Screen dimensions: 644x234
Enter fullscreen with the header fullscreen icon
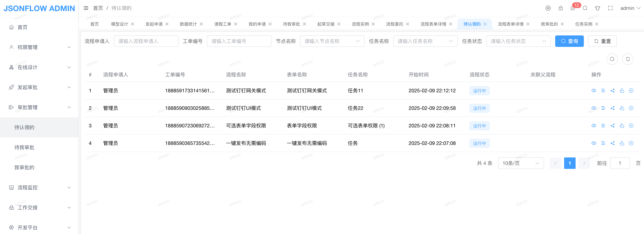coord(610,8)
